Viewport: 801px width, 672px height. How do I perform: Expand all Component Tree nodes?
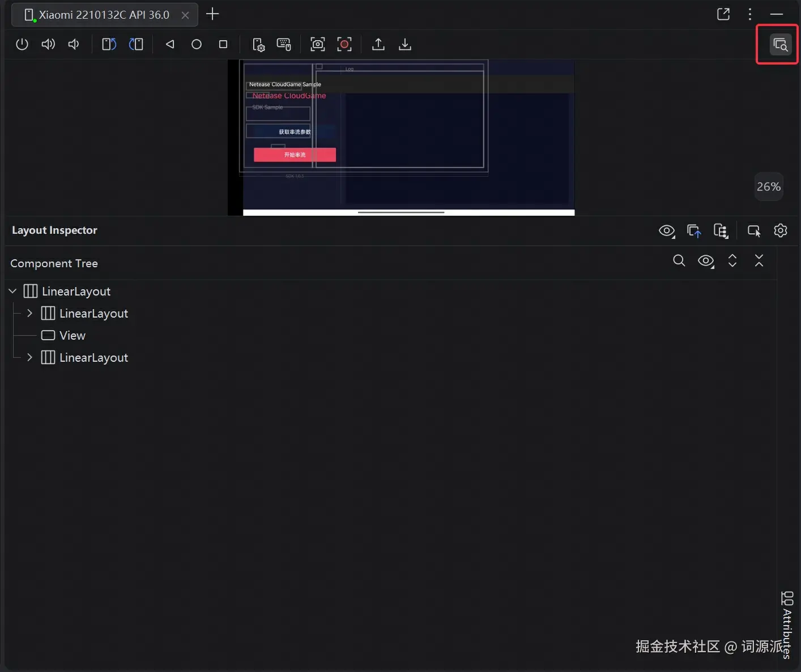pos(732,260)
